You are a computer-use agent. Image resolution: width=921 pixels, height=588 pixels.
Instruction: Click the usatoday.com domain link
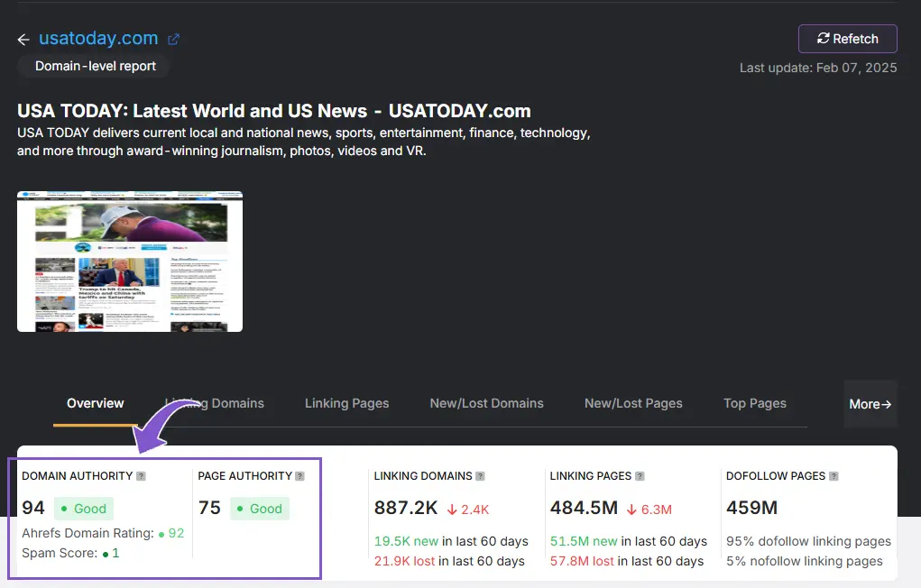point(98,39)
